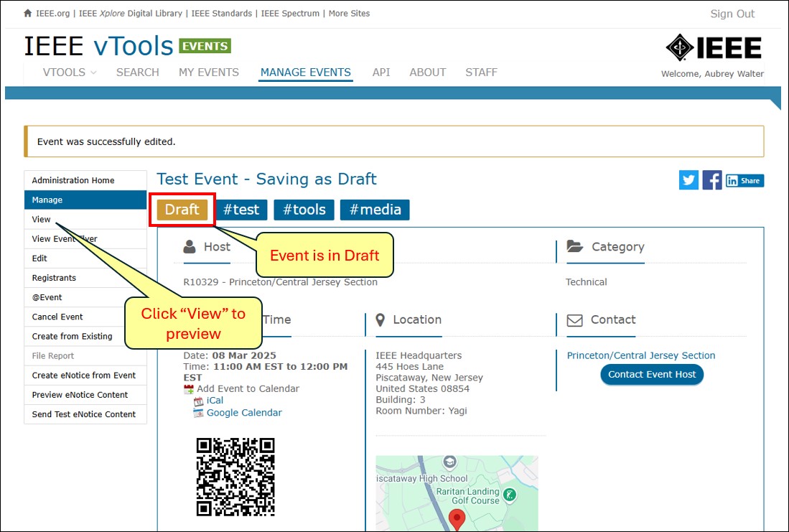
Task: Click the Location pin icon
Action: tap(381, 319)
